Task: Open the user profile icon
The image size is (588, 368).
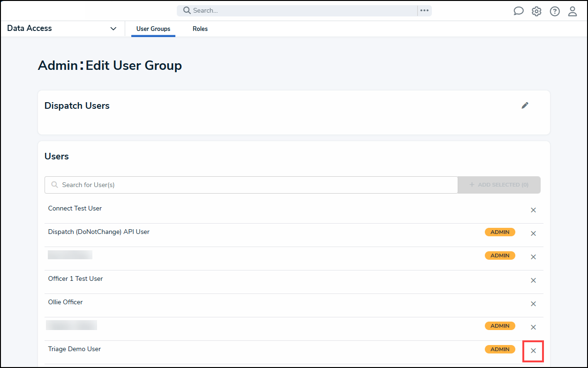Action: point(573,11)
